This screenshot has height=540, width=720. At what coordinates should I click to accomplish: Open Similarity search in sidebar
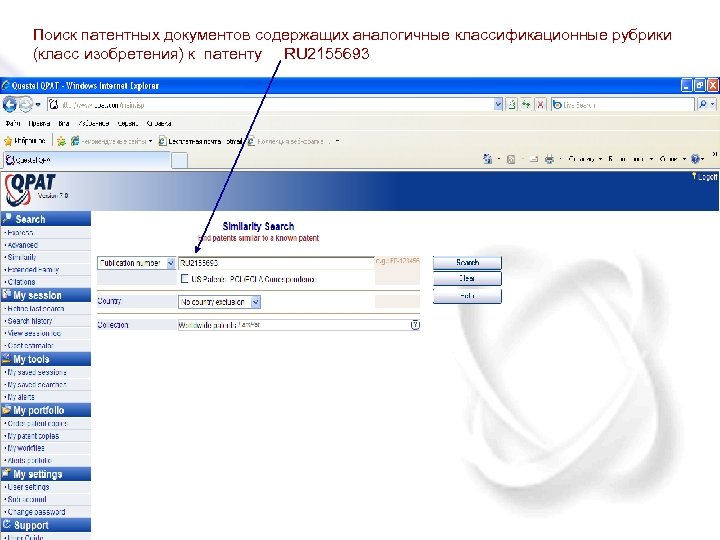click(21, 258)
